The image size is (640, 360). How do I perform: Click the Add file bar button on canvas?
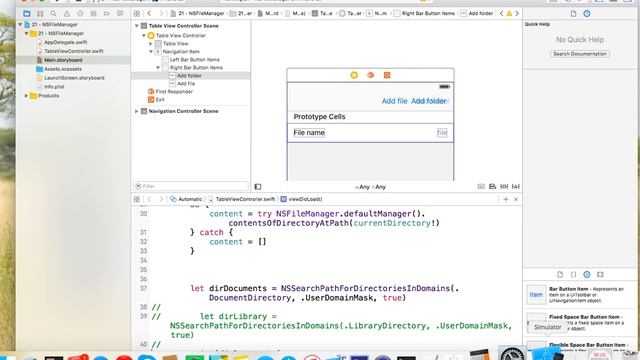[394, 101]
